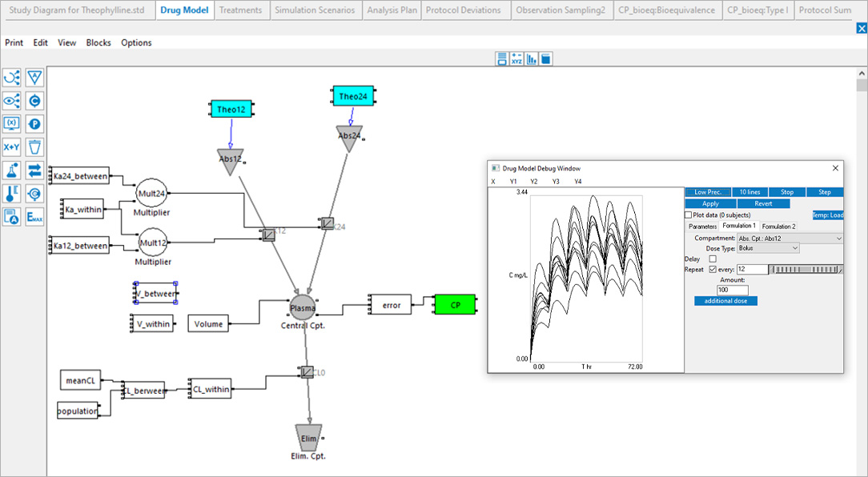Image resolution: width=868 pixels, height=477 pixels.
Task: Select the Abs12 absorption triangle
Action: (230, 162)
